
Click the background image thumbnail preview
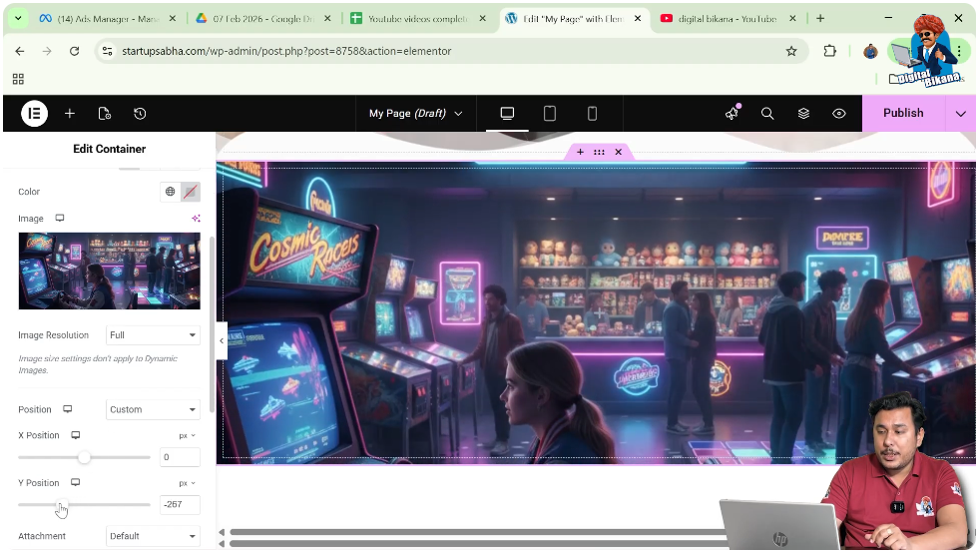coord(109,271)
